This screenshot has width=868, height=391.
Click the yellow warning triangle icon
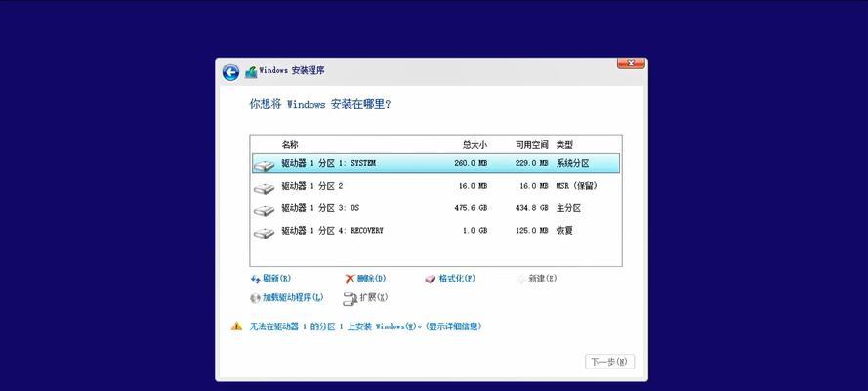[237, 326]
